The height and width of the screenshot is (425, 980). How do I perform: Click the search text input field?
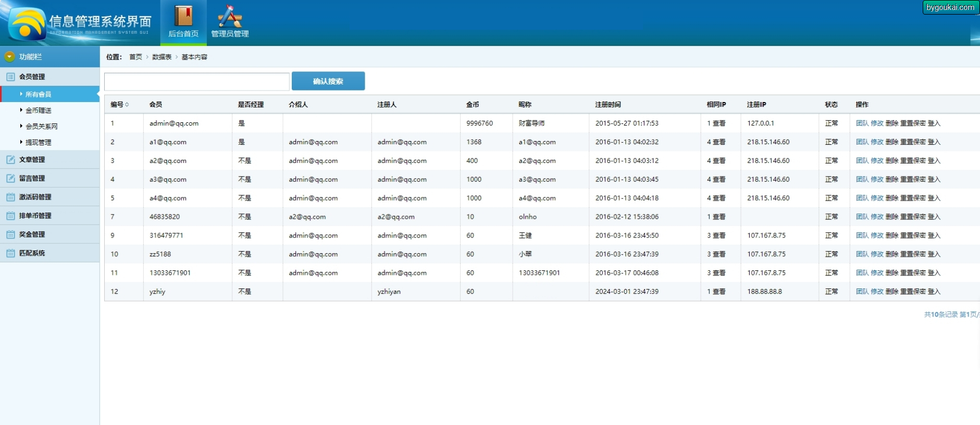(197, 82)
